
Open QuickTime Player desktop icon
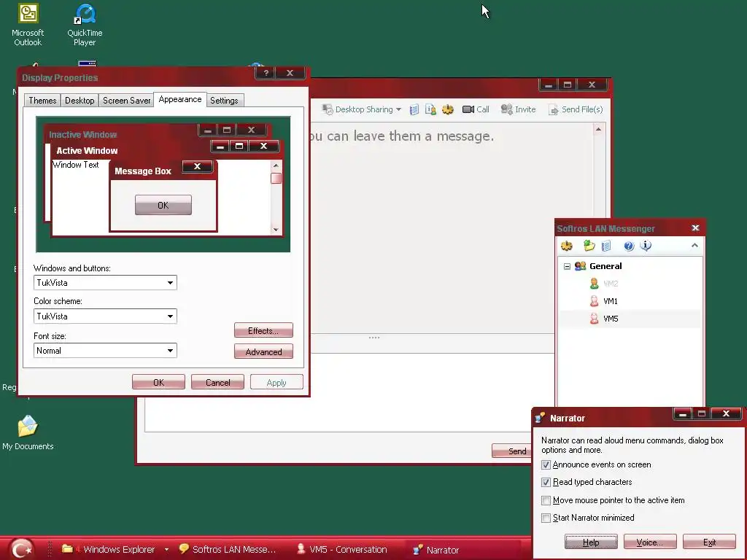pos(85,25)
